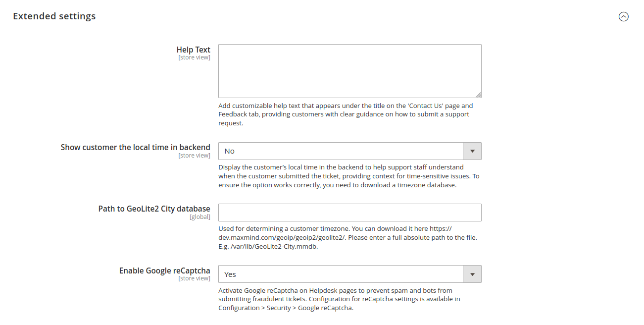Click the Extended settings heading
The width and height of the screenshot is (644, 325).
pyautogui.click(x=54, y=16)
